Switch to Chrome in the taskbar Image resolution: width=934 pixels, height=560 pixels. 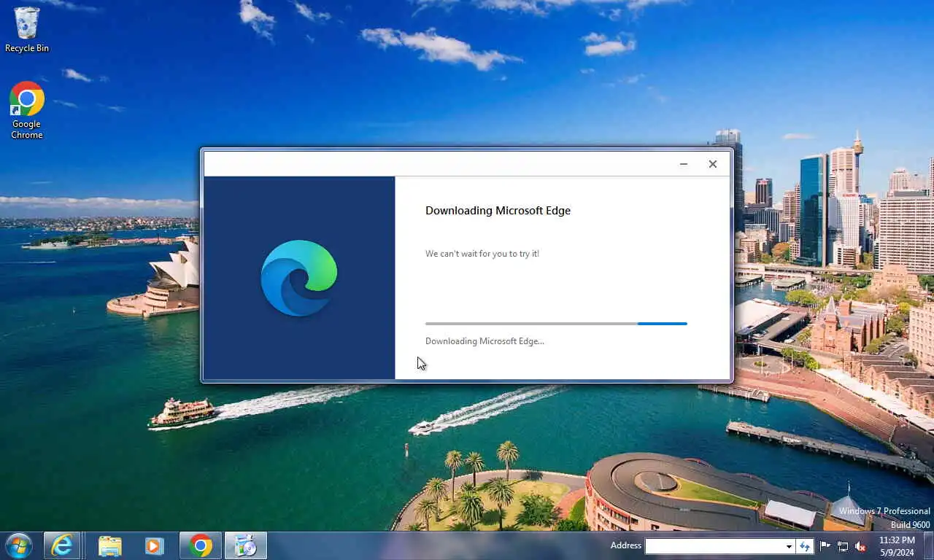point(201,545)
